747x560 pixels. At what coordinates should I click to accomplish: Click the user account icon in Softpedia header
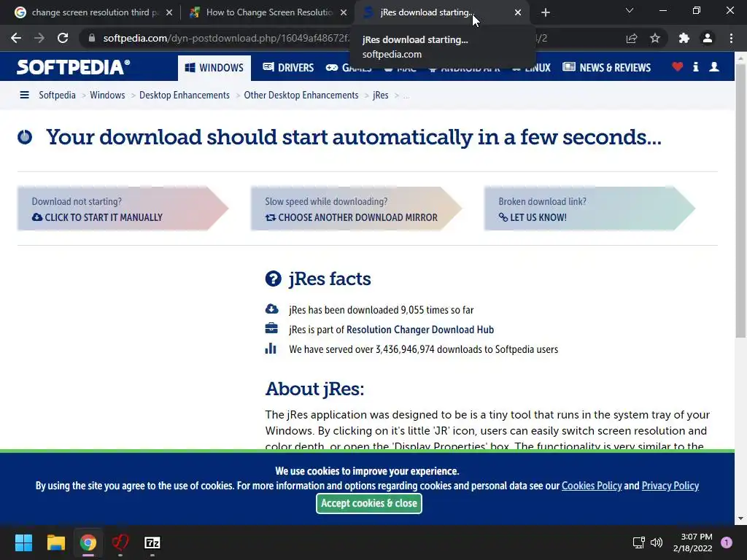(714, 66)
